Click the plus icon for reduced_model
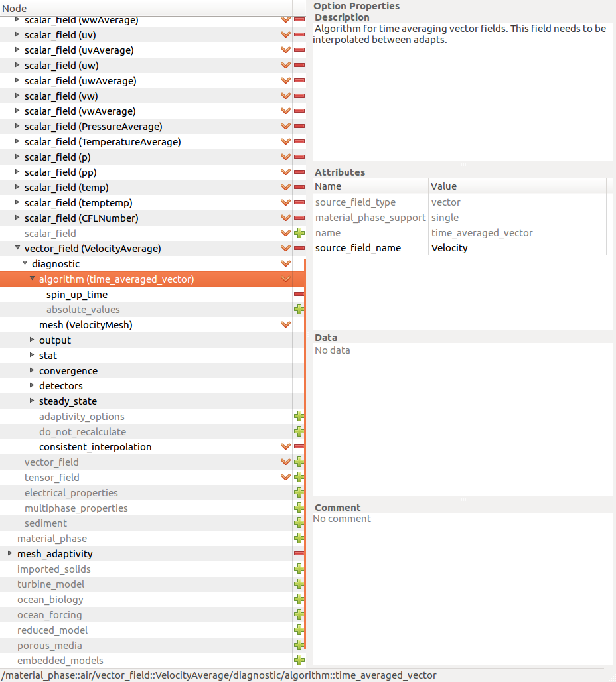616x682 pixels. tap(299, 630)
